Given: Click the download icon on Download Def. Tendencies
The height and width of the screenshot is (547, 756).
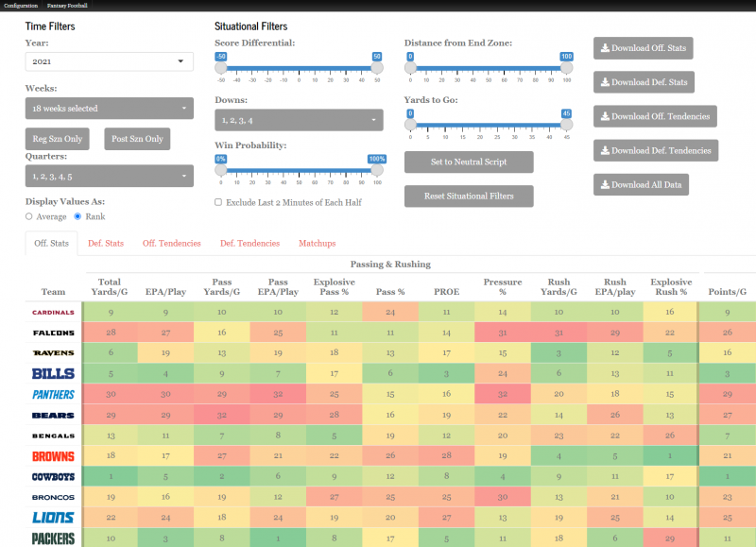Looking at the screenshot, I should 605,151.
